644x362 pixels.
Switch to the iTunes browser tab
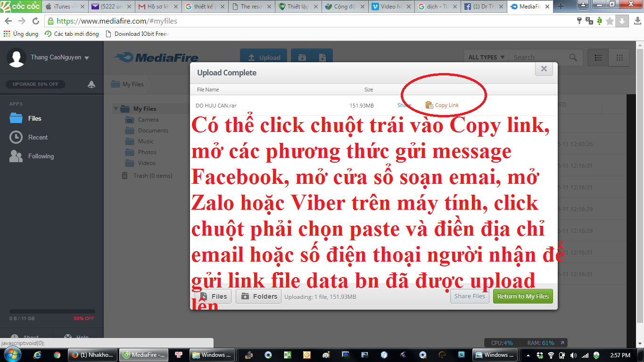[x=64, y=7]
